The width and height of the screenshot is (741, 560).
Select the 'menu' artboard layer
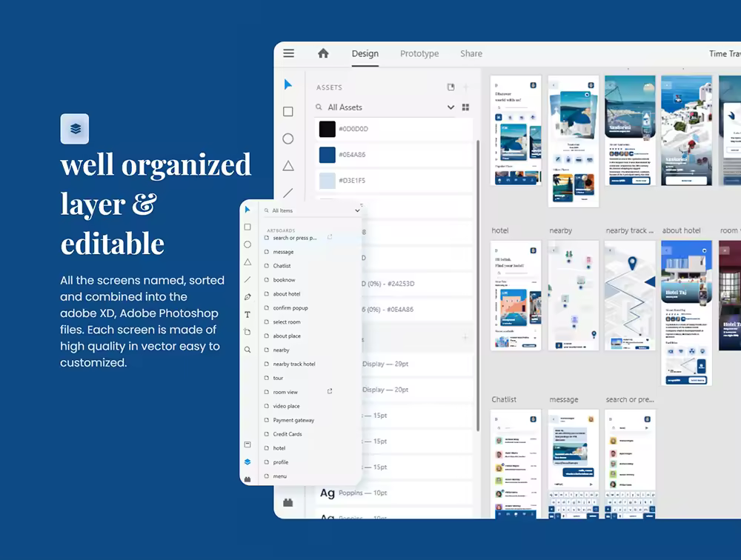point(280,476)
